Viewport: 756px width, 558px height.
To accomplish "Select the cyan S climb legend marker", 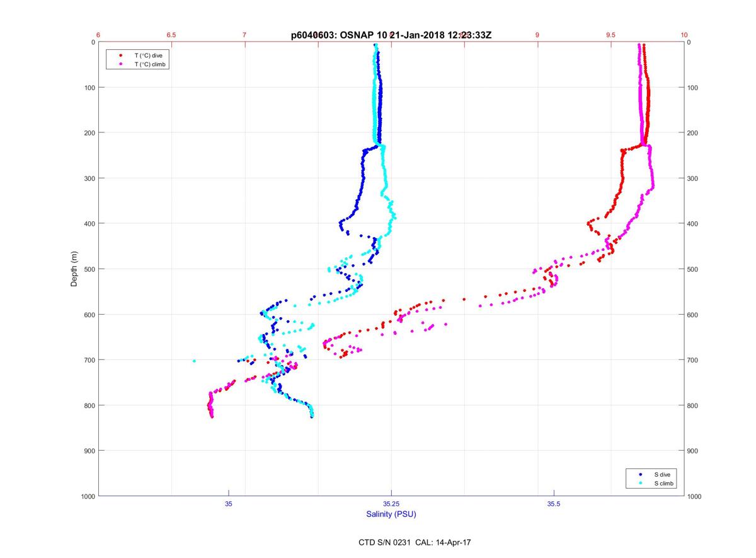I will (x=640, y=483).
